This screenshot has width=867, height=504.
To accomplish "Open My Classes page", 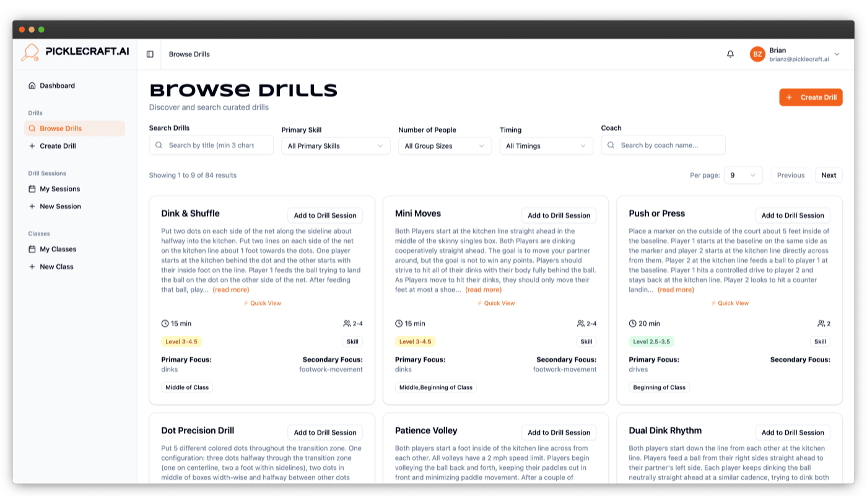I will 75,249.
